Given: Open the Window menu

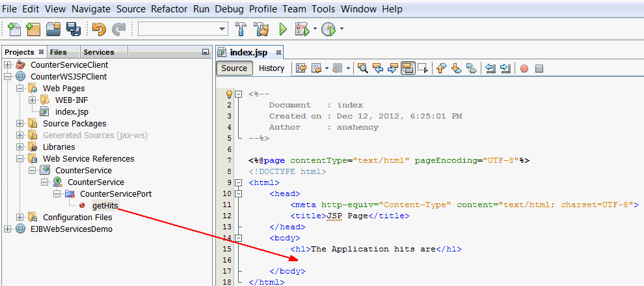Looking at the screenshot, I should pyautogui.click(x=358, y=9).
